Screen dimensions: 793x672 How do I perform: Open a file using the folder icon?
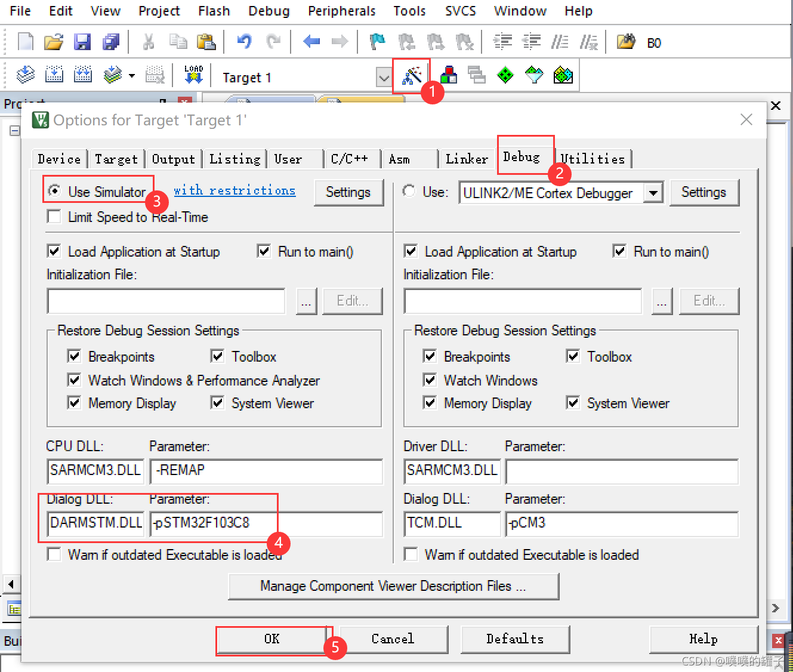54,42
